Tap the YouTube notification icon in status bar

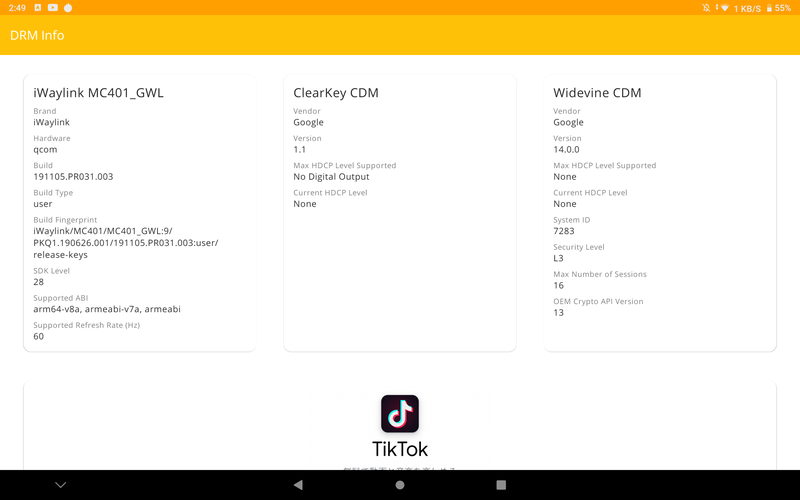pyautogui.click(x=53, y=8)
